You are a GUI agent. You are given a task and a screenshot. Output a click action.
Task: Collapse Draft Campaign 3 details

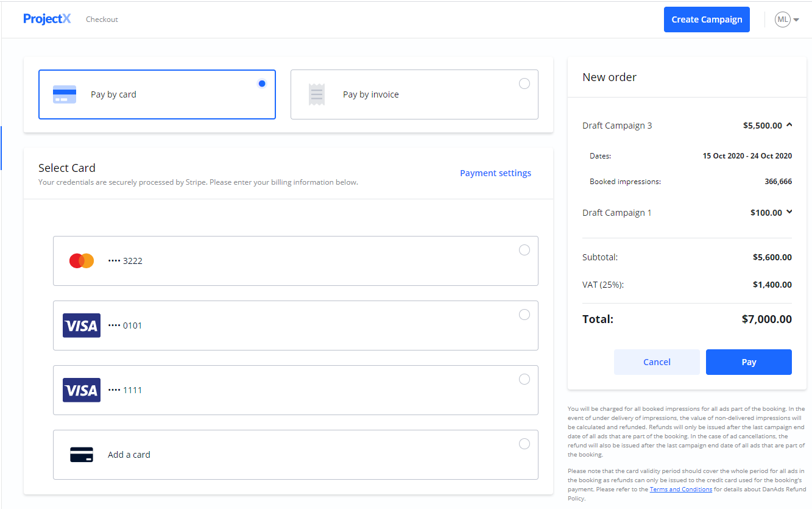tap(789, 125)
